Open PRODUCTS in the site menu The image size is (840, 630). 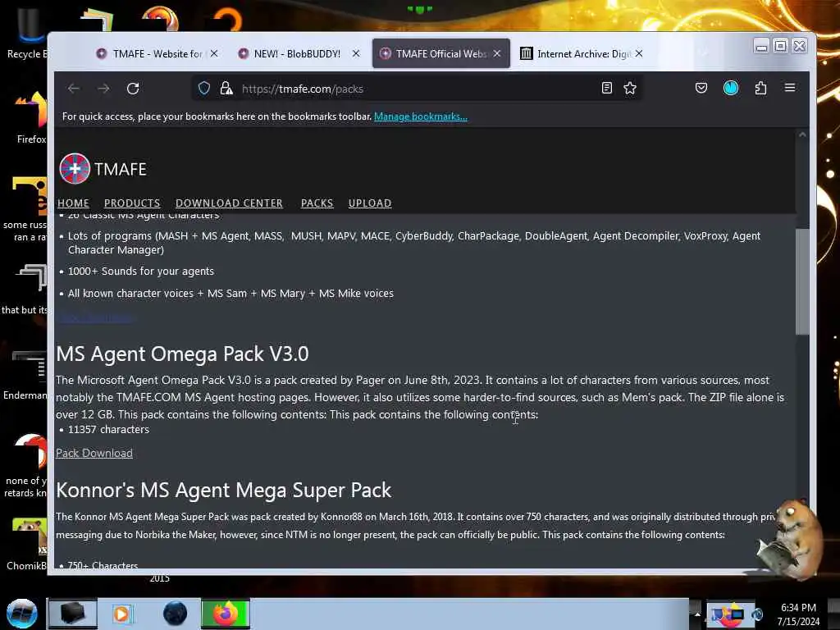pos(132,203)
